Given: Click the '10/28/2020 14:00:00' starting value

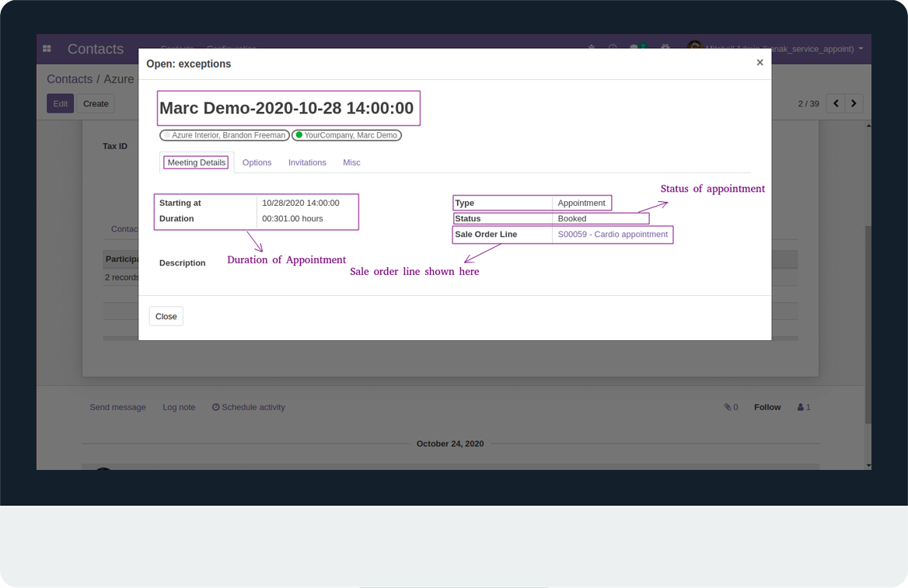Looking at the screenshot, I should [301, 204].
